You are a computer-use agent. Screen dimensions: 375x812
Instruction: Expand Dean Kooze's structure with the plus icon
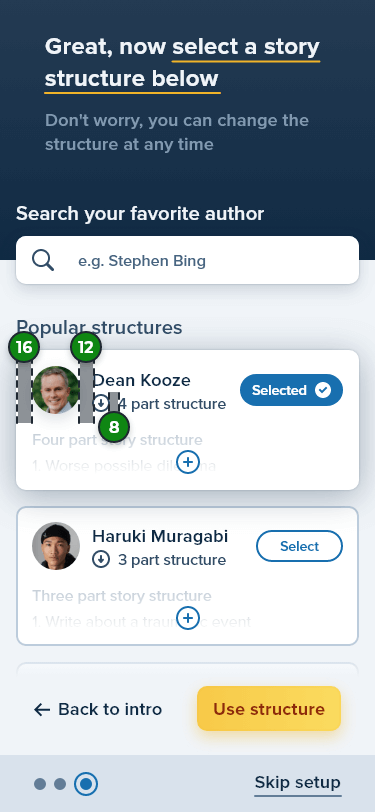(188, 462)
